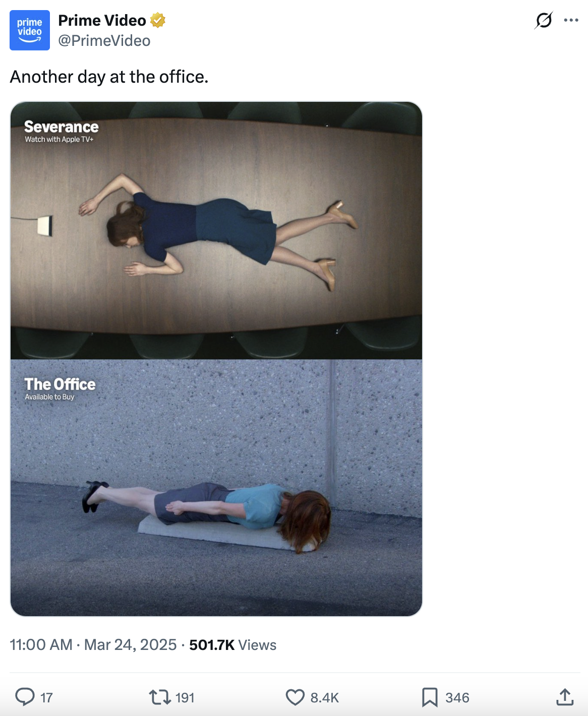Click the 17 replies count
This screenshot has width=588, height=716.
pyautogui.click(x=46, y=698)
